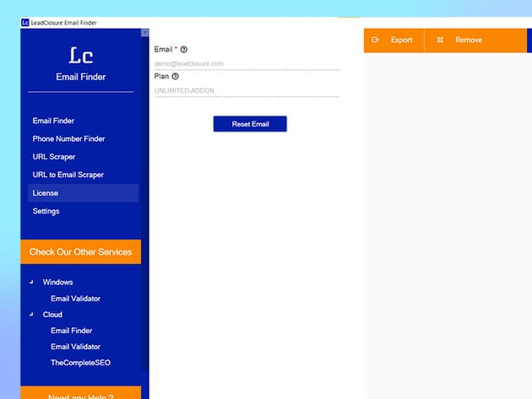Open the Email Finder menu item
This screenshot has height=399, width=532.
53,121
